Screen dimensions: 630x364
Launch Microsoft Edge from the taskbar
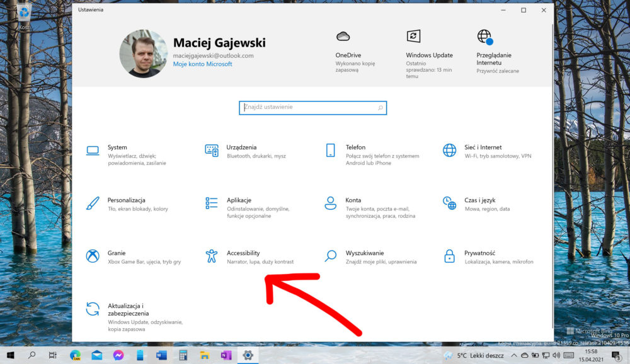pyautogui.click(x=75, y=355)
